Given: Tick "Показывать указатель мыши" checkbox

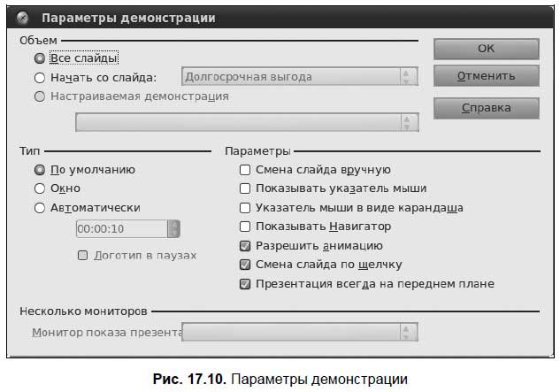Looking at the screenshot, I should tap(245, 188).
